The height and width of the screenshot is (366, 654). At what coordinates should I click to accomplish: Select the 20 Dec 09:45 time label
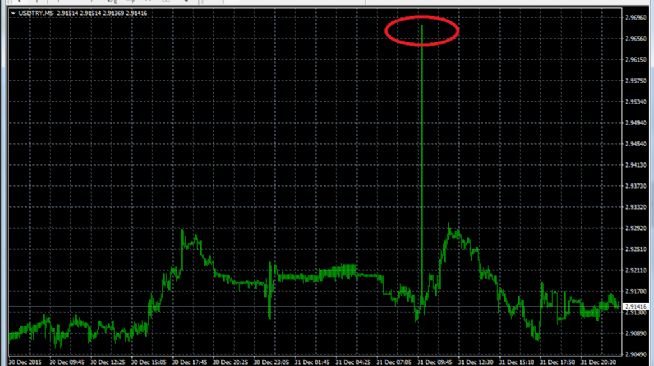pos(67,362)
